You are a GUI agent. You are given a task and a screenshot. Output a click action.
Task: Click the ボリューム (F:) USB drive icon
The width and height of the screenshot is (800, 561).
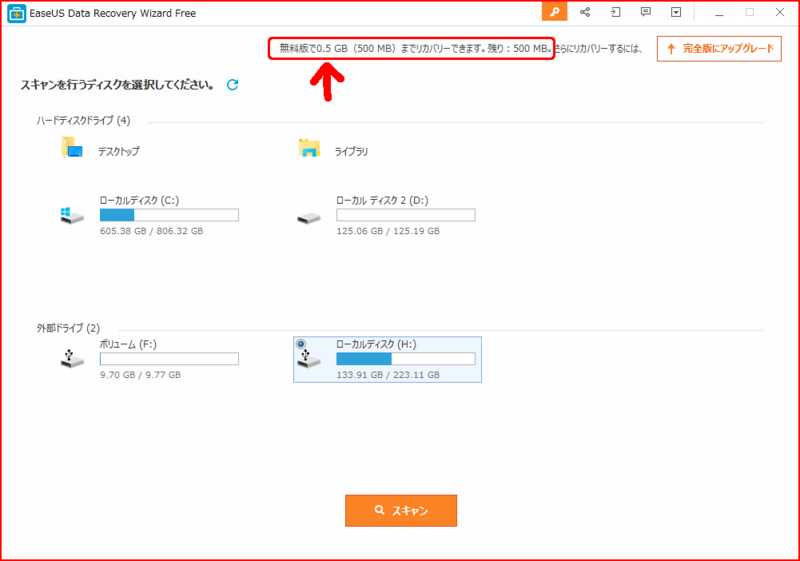(x=72, y=358)
